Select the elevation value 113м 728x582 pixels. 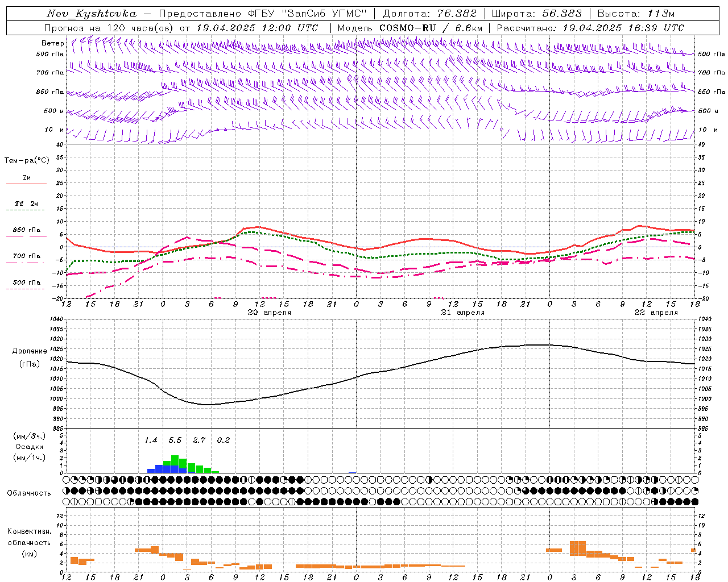(660, 14)
